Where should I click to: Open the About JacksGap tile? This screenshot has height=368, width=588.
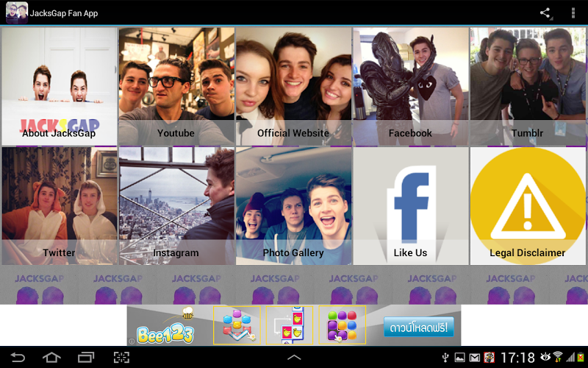tap(60, 86)
